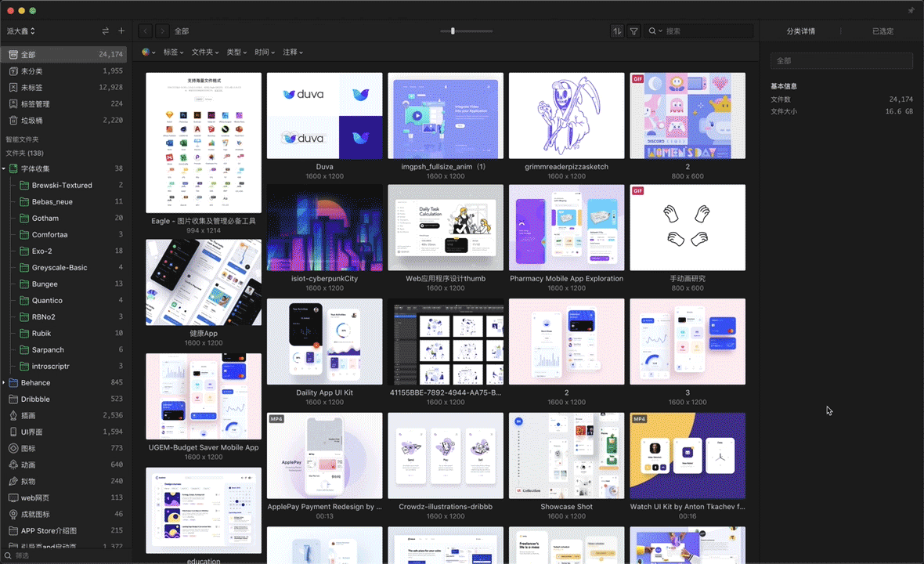Open the 派大鑫 library dropdown
The height and width of the screenshot is (564, 924).
(x=21, y=31)
